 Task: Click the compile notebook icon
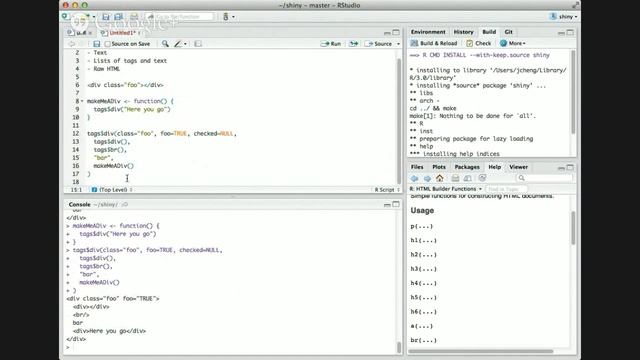[x=198, y=44]
